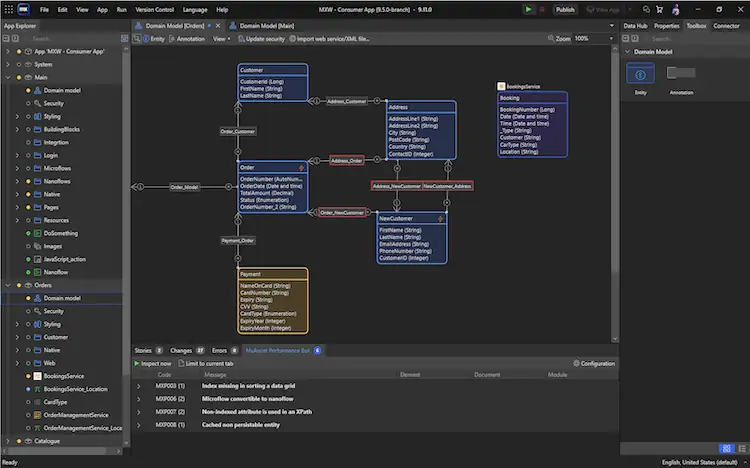Expand the MXP003 issue row
This screenshot has height=468, width=750.
tap(138, 385)
